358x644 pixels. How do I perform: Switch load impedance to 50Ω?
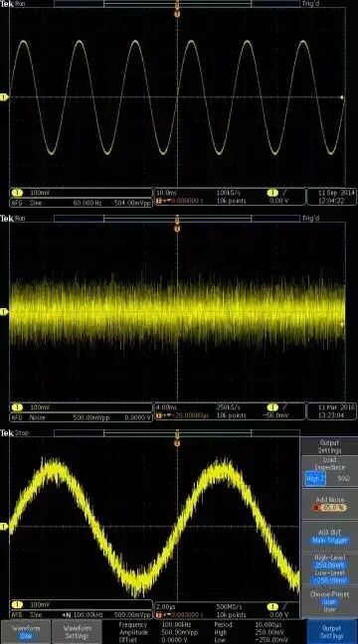(x=343, y=479)
